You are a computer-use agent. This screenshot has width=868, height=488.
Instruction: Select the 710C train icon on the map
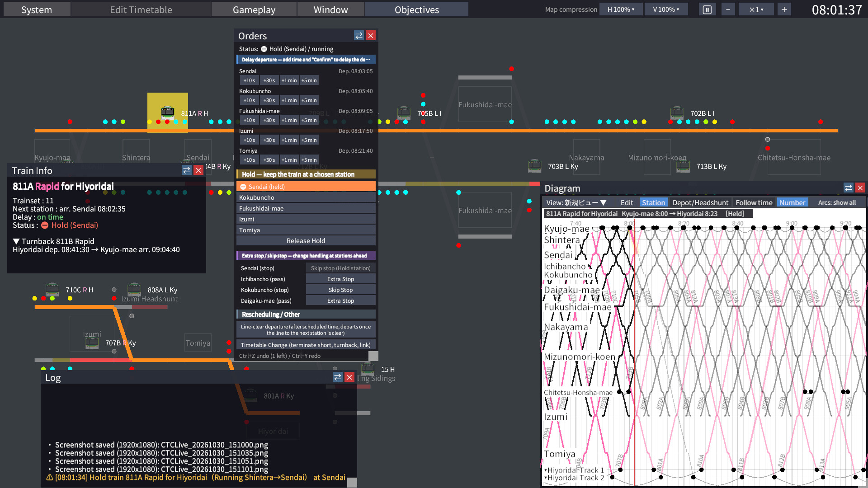tap(52, 289)
